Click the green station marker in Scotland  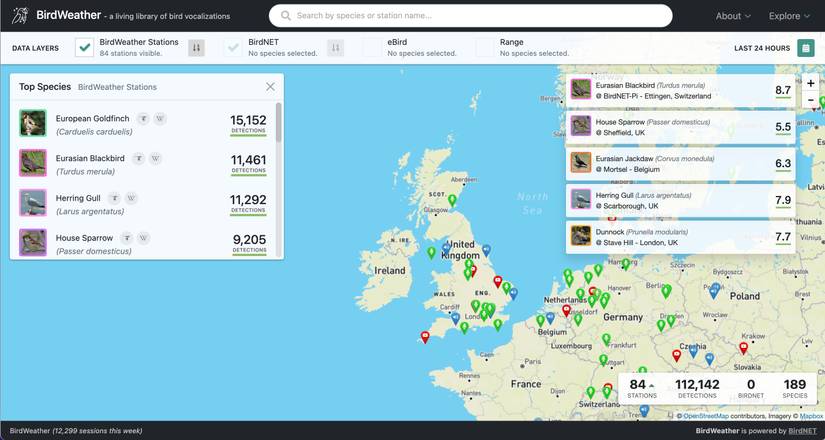coord(452,201)
